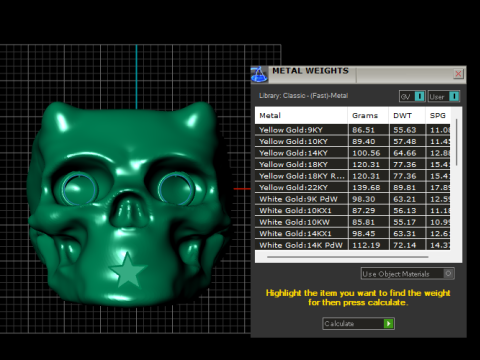
Task: Click the 112.19 grams value
Action: coord(366,245)
